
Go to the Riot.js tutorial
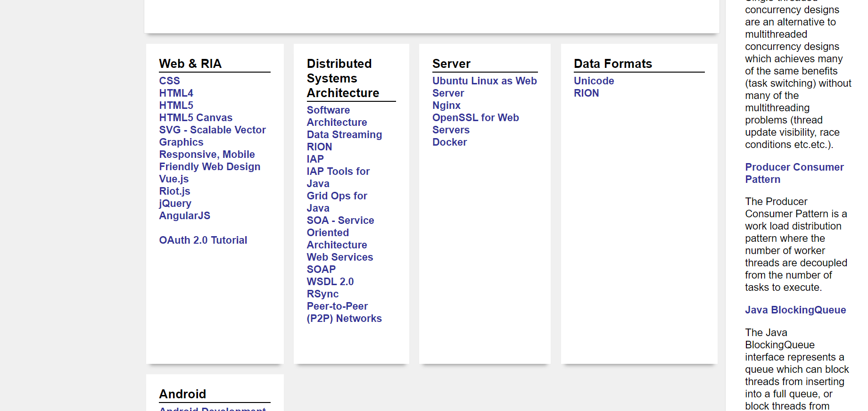click(x=174, y=191)
